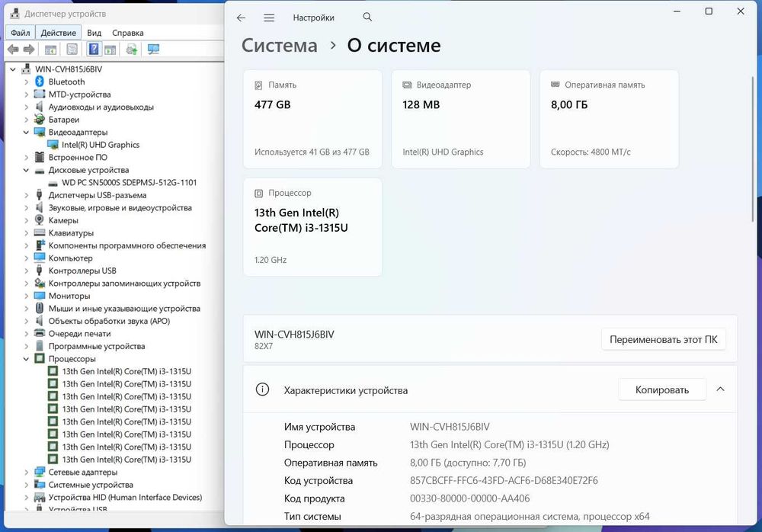The image size is (762, 532).
Task: Open the Вид menu
Action: [x=94, y=33]
